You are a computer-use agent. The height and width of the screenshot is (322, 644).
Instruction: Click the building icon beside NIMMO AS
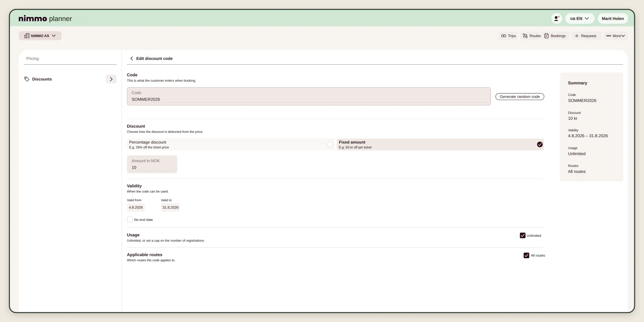(27, 36)
